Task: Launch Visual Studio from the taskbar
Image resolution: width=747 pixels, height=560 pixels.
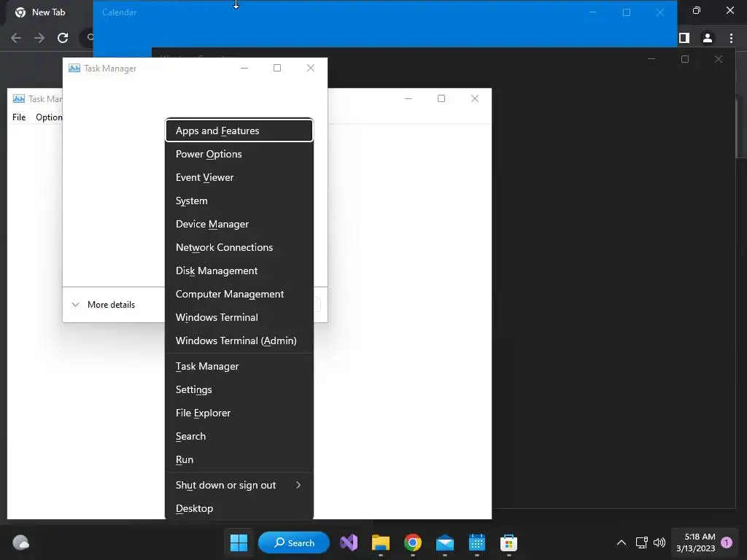Action: (349, 542)
